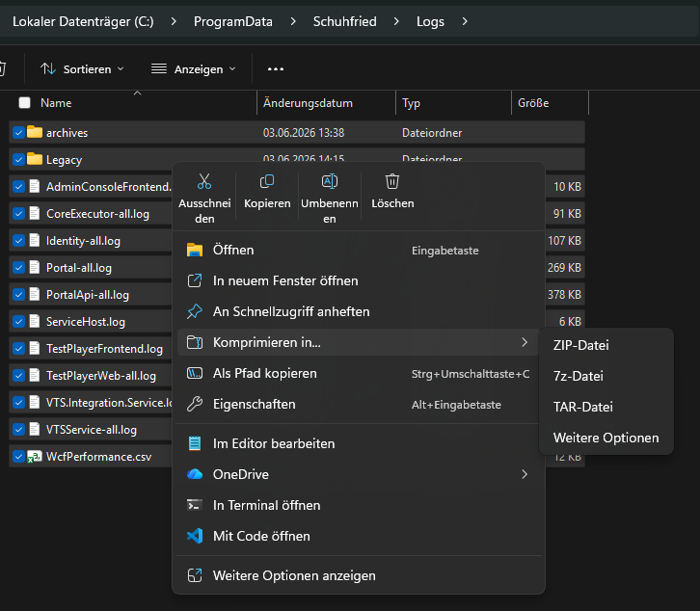Click breadcrumb chevron after 'Lokaler Datenträger (C:)'
The image size is (700, 611).
tap(174, 21)
